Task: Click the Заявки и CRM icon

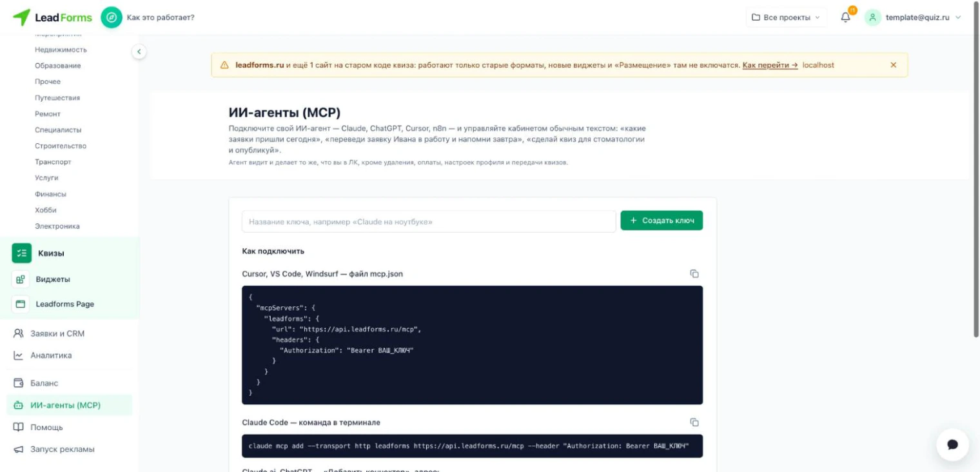Action: click(18, 333)
